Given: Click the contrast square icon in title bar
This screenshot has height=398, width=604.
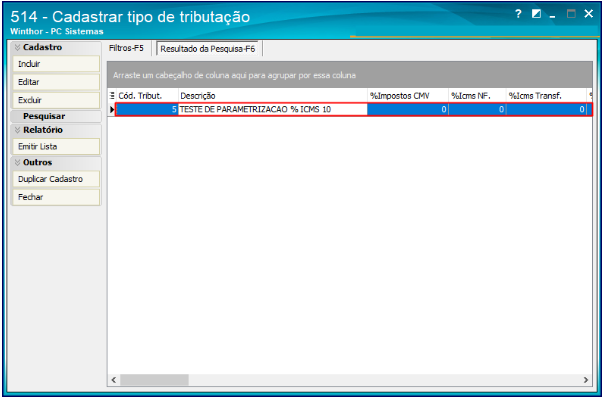Looking at the screenshot, I should 536,14.
